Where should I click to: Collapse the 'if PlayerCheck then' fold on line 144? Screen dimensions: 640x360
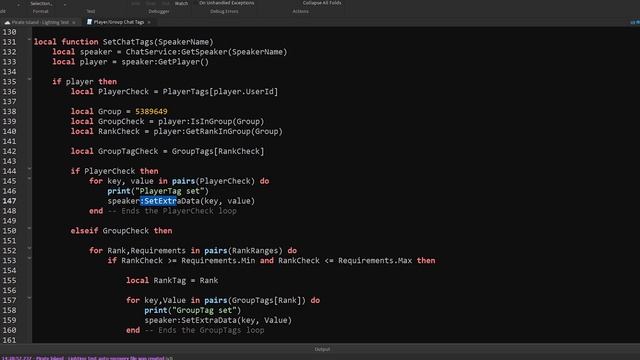click(x=29, y=168)
